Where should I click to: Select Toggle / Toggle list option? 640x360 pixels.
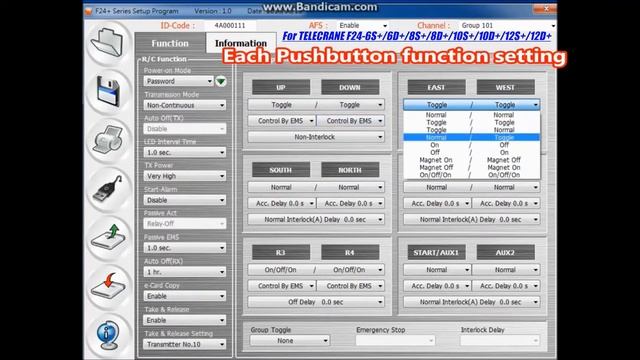coord(471,122)
